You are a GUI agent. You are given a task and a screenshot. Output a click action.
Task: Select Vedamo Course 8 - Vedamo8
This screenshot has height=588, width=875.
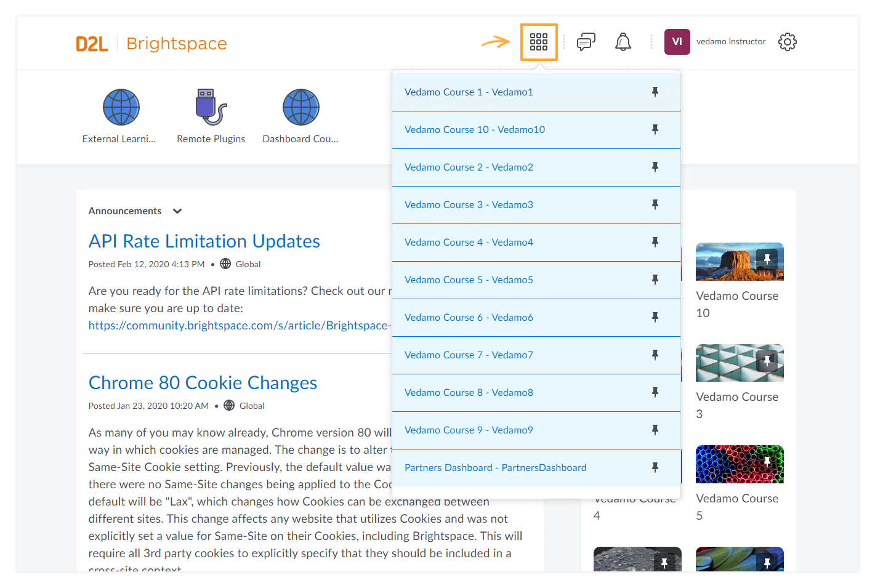(x=536, y=393)
